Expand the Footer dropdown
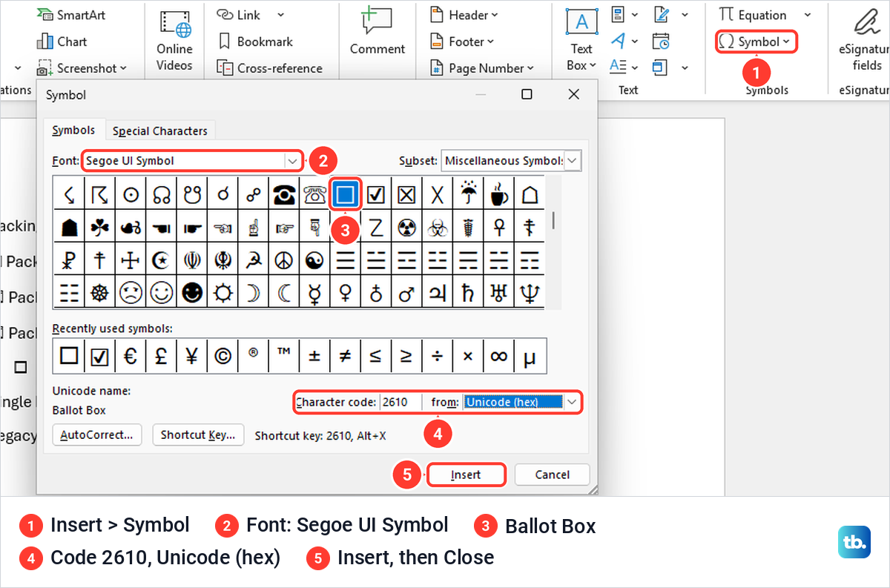This screenshot has width=890, height=588. [x=490, y=42]
